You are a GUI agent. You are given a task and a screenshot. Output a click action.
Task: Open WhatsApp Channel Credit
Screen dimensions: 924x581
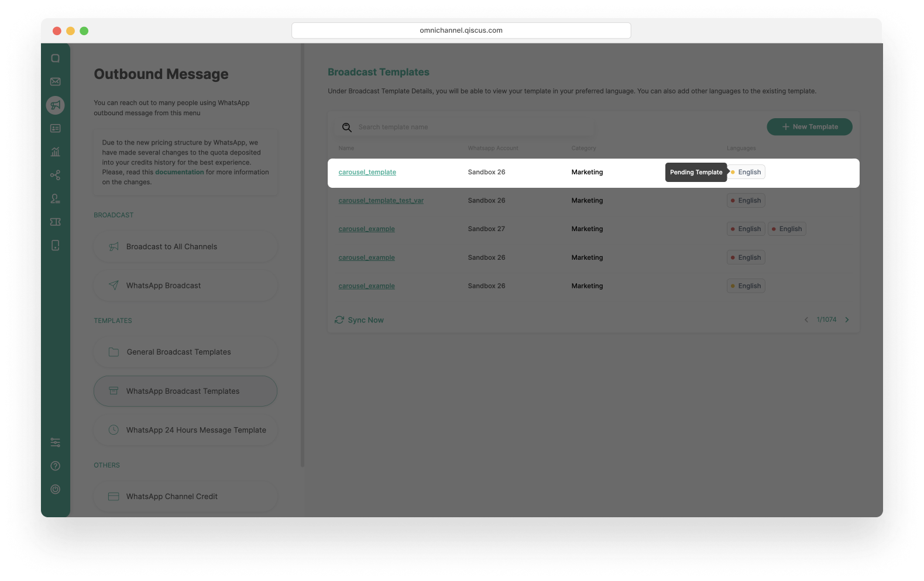(186, 497)
